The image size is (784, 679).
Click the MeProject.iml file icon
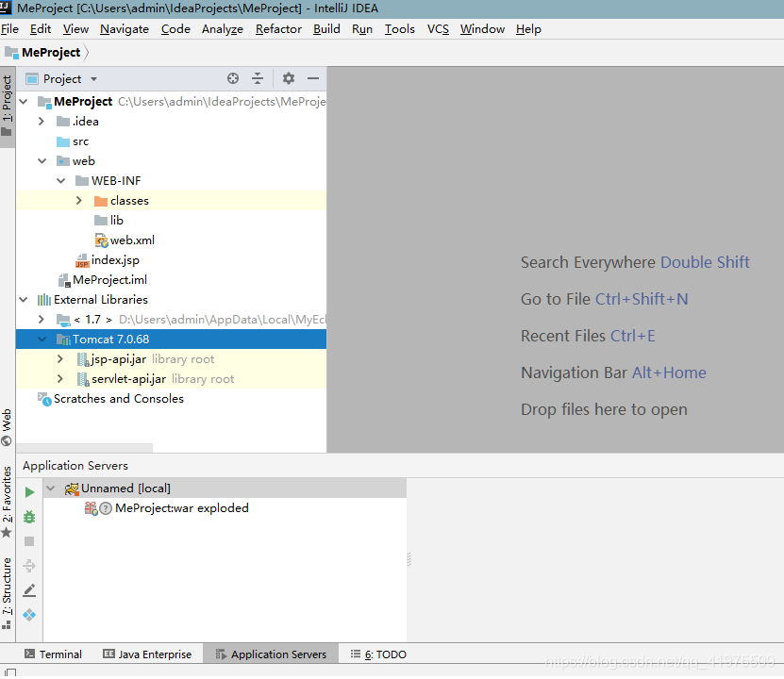[x=64, y=280]
